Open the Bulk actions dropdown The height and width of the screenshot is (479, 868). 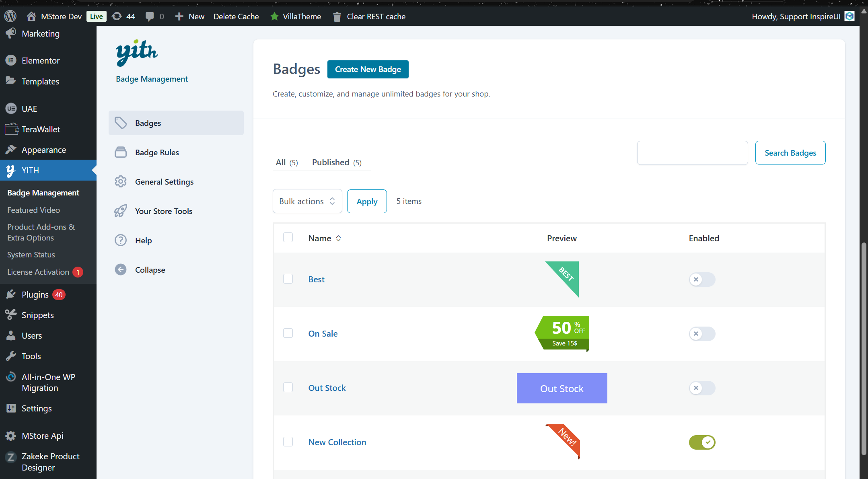tap(307, 201)
